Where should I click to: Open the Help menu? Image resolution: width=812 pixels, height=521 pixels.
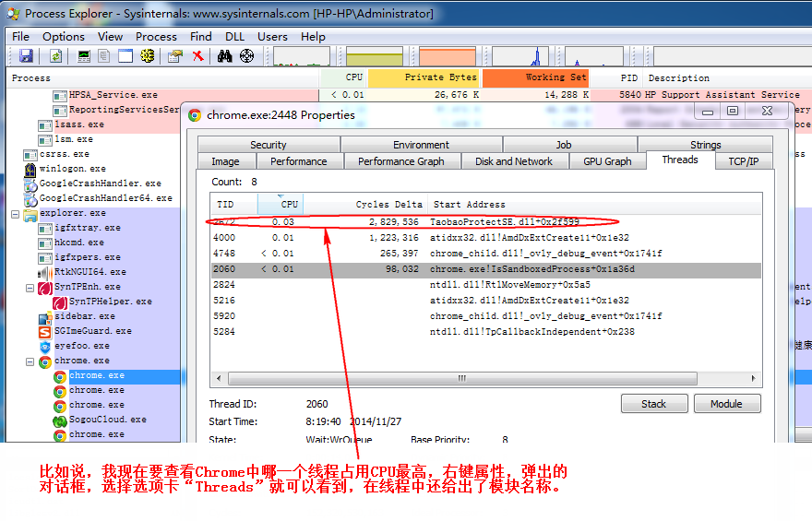coord(313,37)
